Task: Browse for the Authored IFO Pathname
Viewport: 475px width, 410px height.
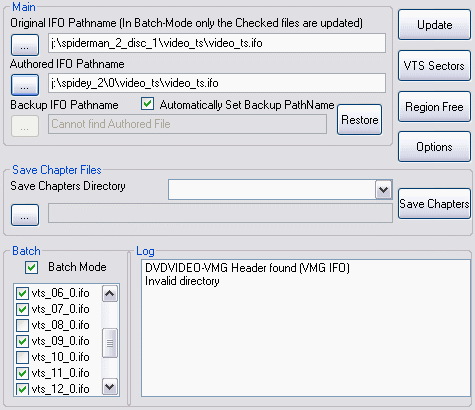Action: click(25, 85)
